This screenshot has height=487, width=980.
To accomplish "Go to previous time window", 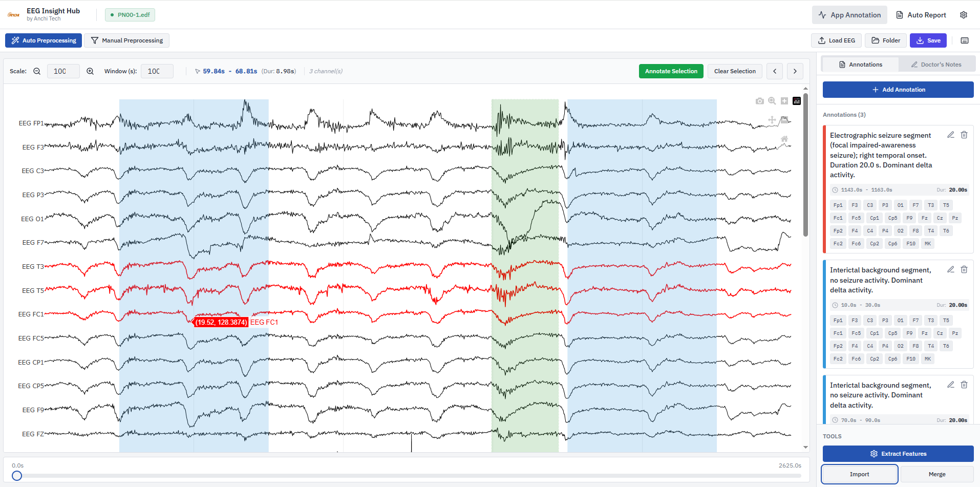I will click(x=775, y=71).
